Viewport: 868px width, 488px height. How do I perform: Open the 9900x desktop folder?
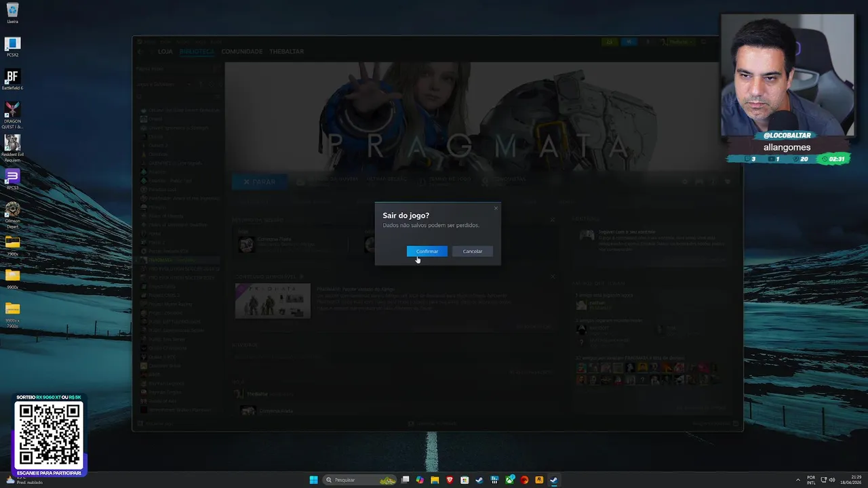12,278
